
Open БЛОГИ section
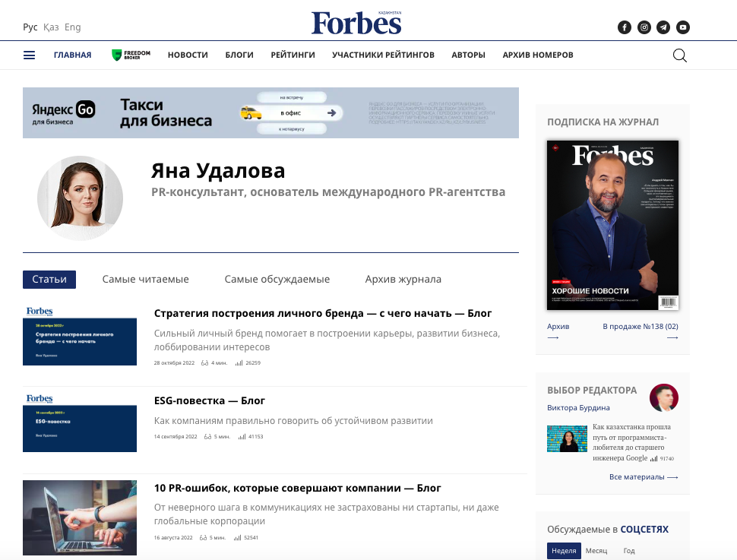coord(239,55)
